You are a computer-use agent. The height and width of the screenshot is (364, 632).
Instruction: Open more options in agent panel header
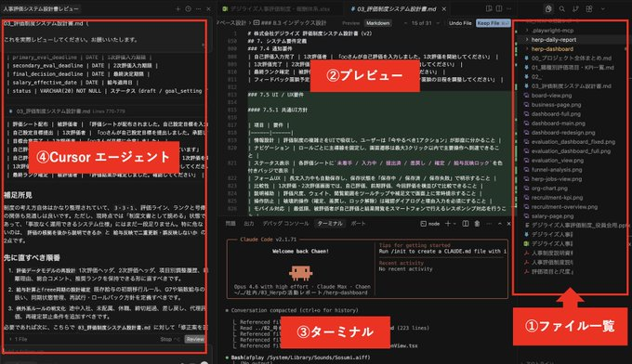[x=198, y=8]
